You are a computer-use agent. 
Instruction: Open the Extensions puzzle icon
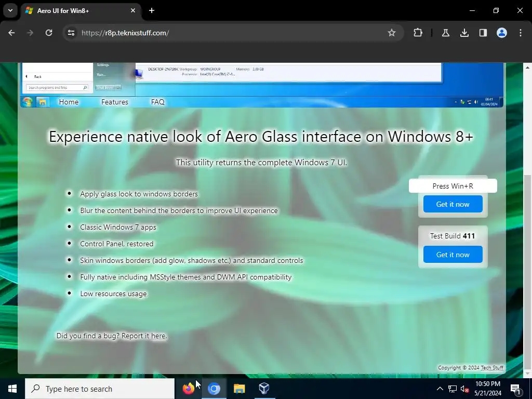point(418,33)
